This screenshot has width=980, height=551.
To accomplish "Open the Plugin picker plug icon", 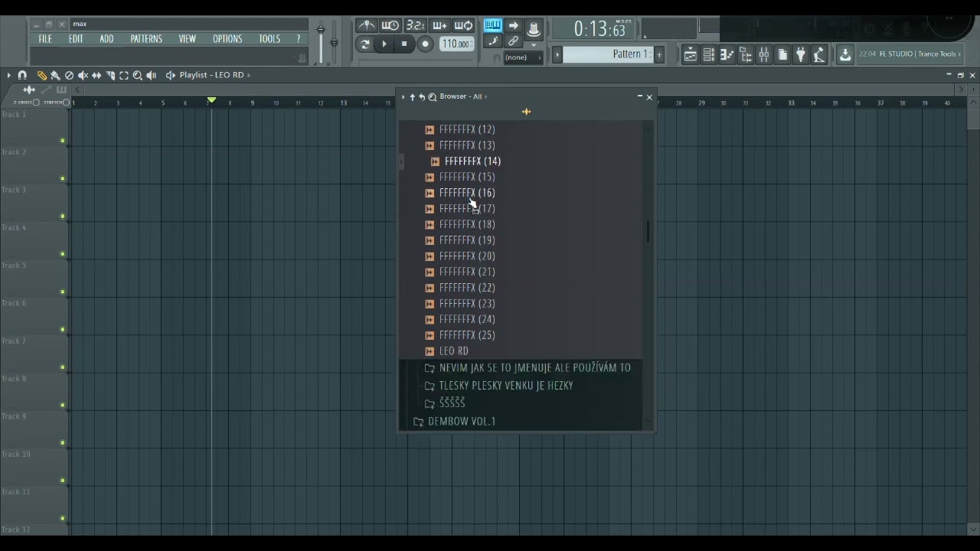I will (x=800, y=54).
